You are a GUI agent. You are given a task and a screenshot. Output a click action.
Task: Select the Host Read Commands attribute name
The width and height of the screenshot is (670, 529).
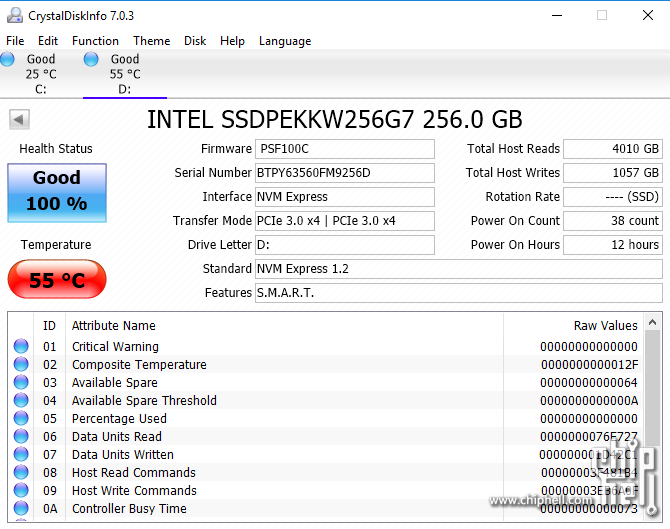click(134, 472)
